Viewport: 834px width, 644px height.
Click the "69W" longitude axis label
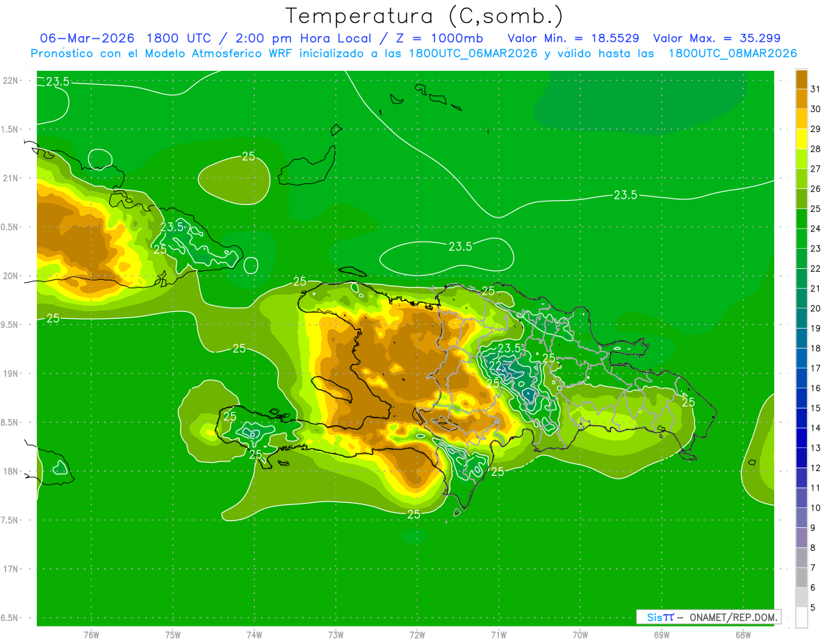coord(662,634)
